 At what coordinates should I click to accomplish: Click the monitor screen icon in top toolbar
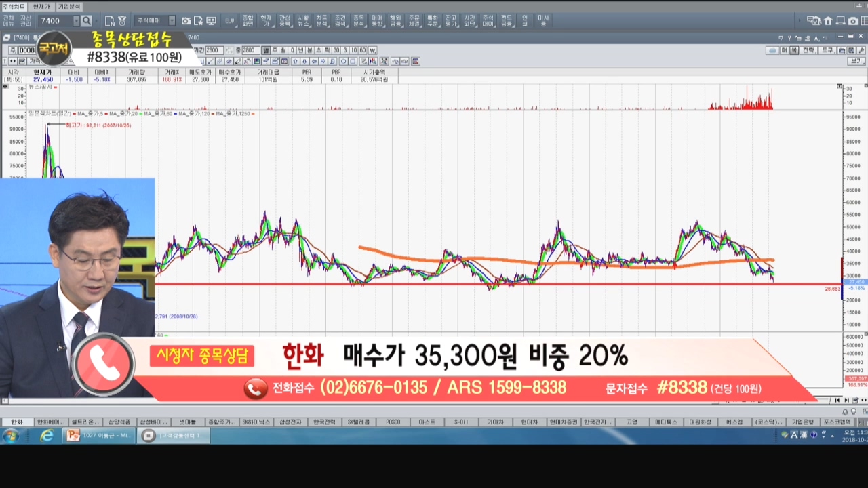point(211,21)
